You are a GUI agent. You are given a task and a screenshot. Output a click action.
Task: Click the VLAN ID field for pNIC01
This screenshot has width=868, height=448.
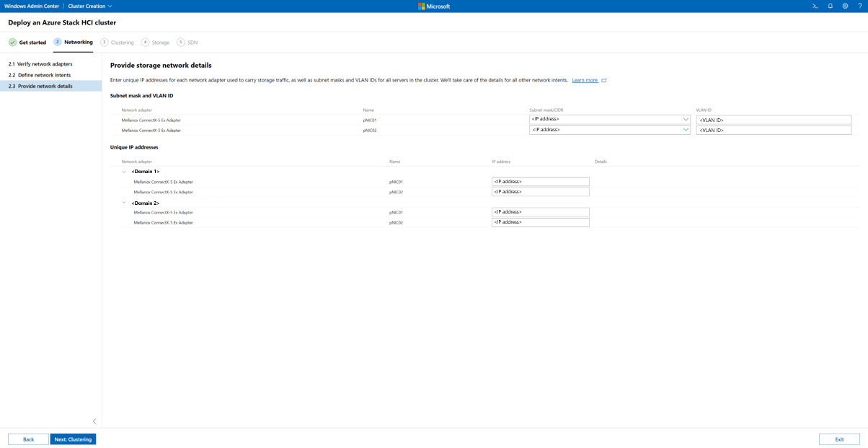click(774, 120)
